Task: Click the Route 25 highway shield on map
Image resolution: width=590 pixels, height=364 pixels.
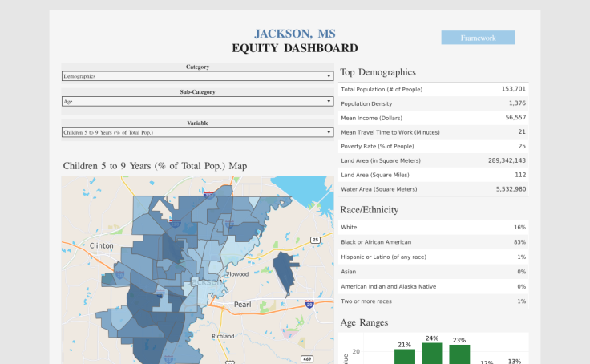Action: coord(315,240)
